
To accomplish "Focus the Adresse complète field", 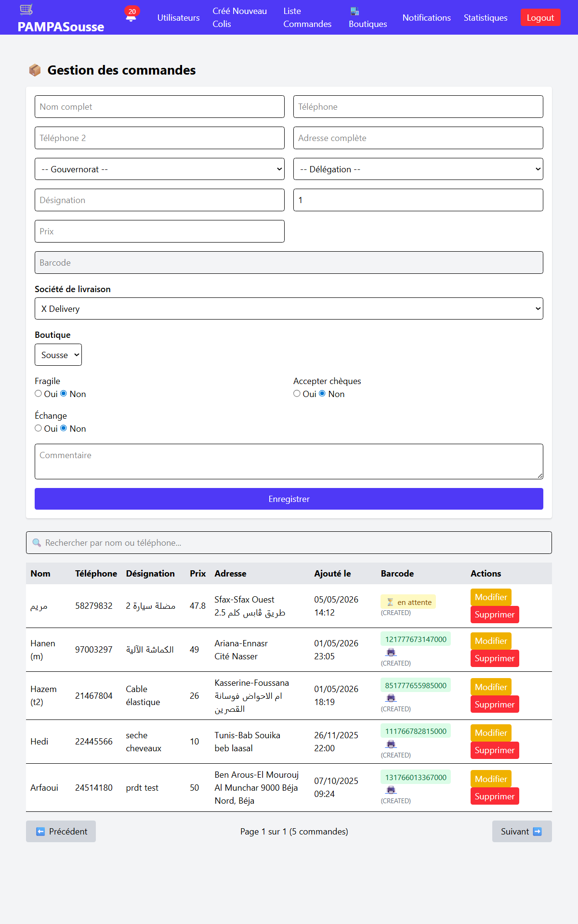I will pyautogui.click(x=418, y=138).
